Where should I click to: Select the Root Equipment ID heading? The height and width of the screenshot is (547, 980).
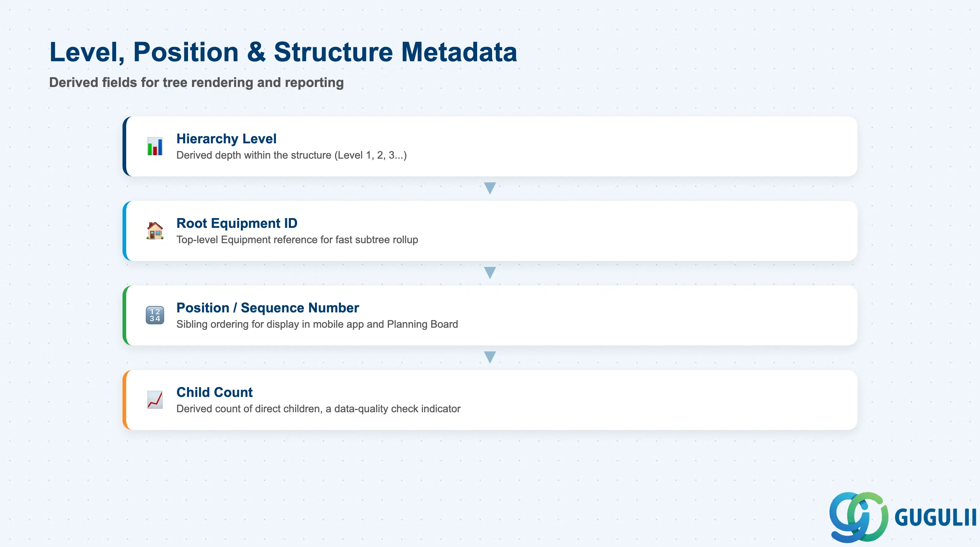[237, 223]
